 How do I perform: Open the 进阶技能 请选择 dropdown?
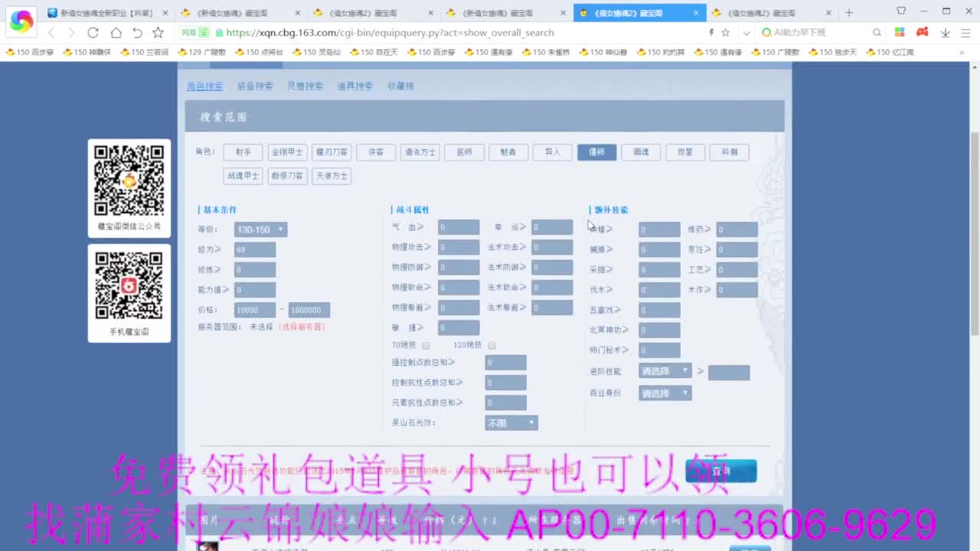[x=665, y=371]
